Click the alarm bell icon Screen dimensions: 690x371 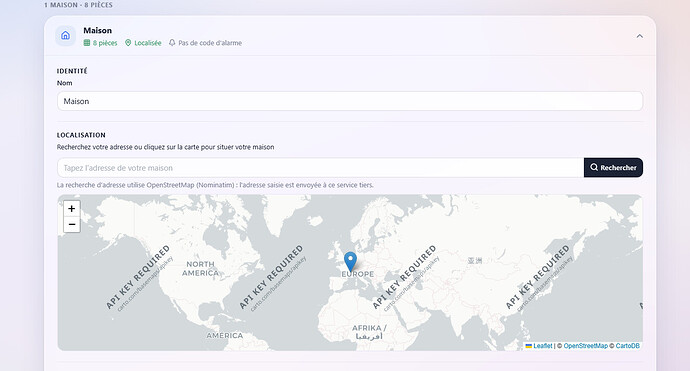tap(172, 43)
